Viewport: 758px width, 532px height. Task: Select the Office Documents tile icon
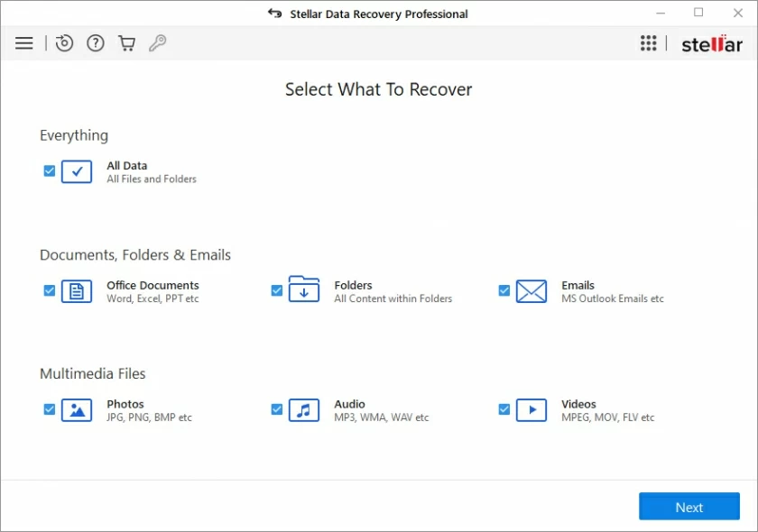pos(77,290)
